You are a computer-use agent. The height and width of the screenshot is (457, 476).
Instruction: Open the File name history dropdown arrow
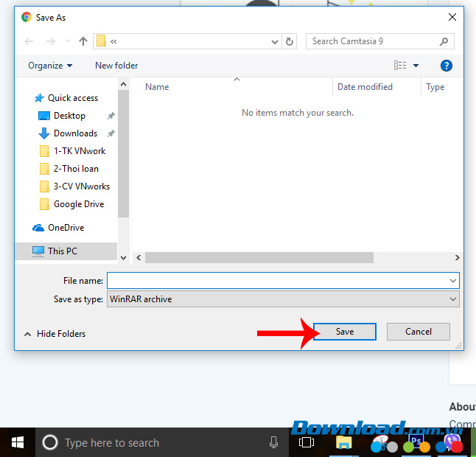[x=452, y=281]
